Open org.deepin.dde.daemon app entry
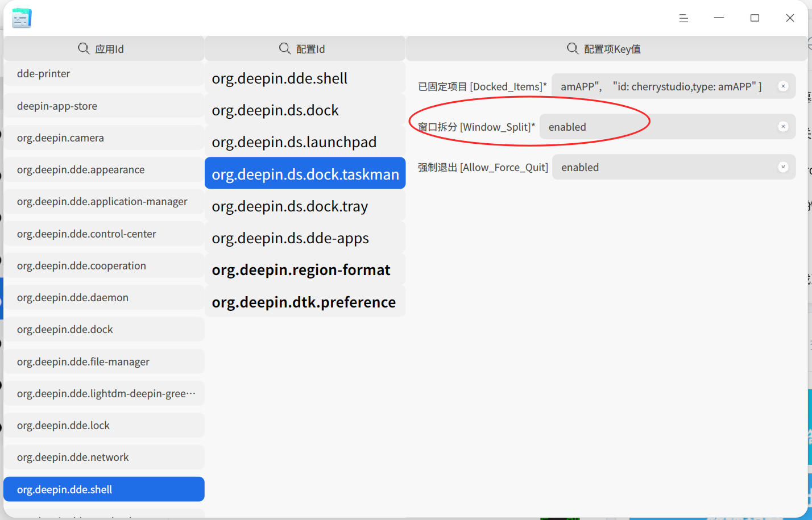 tap(104, 297)
